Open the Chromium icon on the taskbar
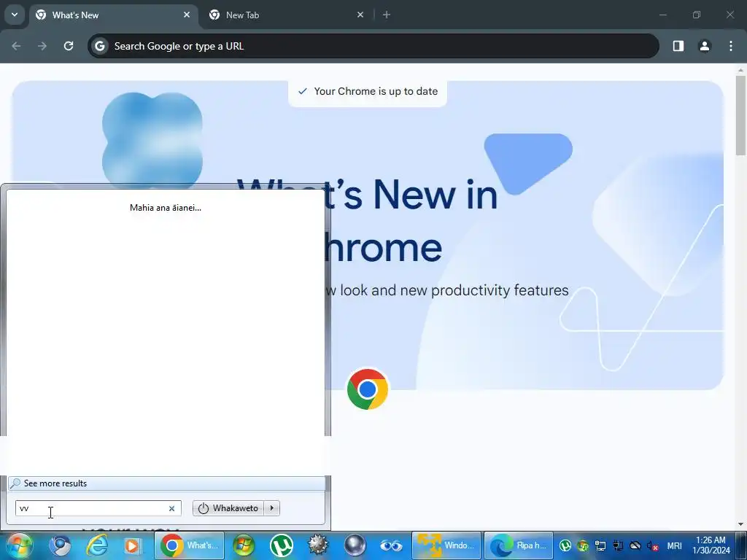The height and width of the screenshot is (560, 747). [61, 545]
